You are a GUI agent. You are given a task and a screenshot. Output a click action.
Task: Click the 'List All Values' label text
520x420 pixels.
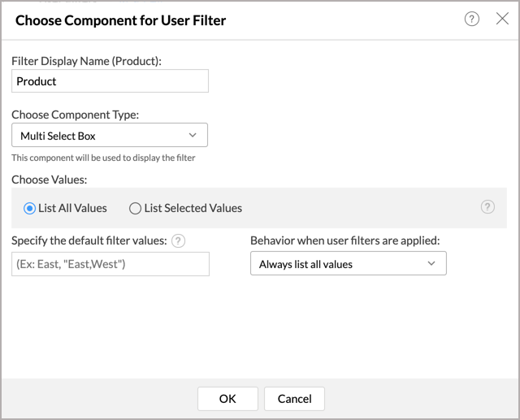(x=72, y=208)
